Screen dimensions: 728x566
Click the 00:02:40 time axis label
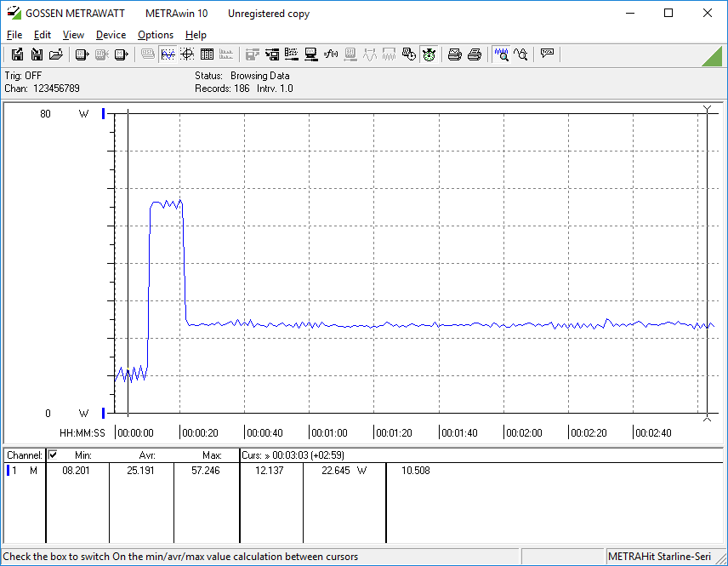[653, 433]
